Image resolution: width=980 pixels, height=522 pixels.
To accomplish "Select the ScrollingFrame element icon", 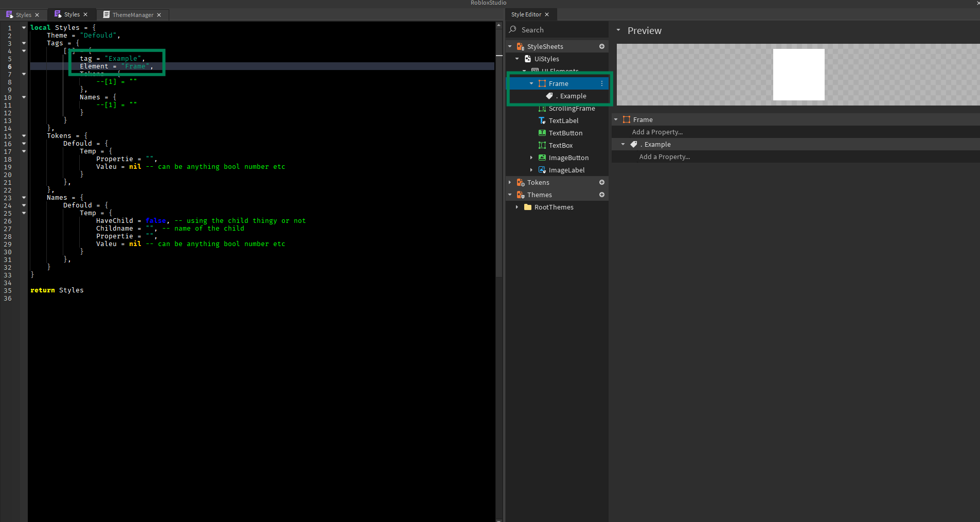I will (543, 108).
